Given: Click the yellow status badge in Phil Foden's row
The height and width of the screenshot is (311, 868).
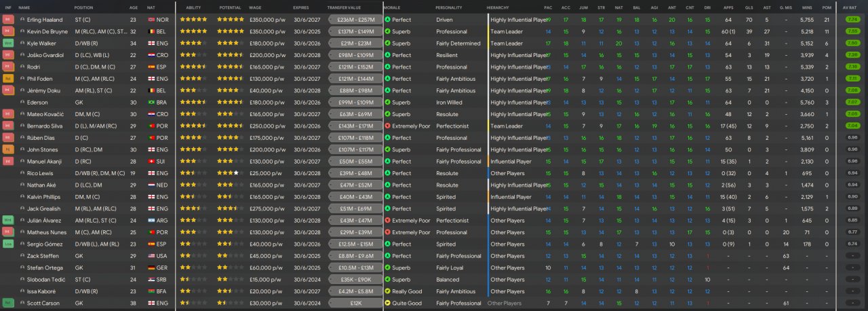Looking at the screenshot, I should point(8,79).
